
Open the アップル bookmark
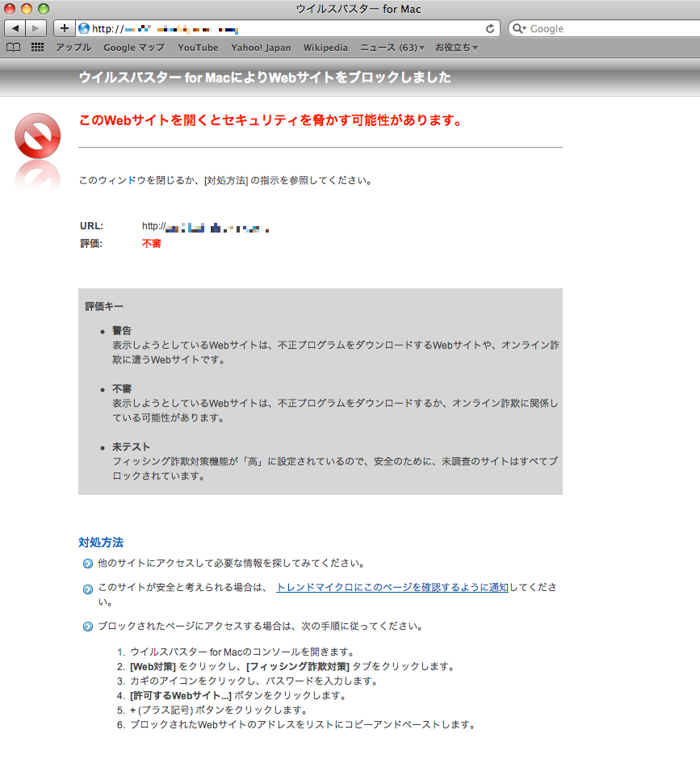coord(73,48)
